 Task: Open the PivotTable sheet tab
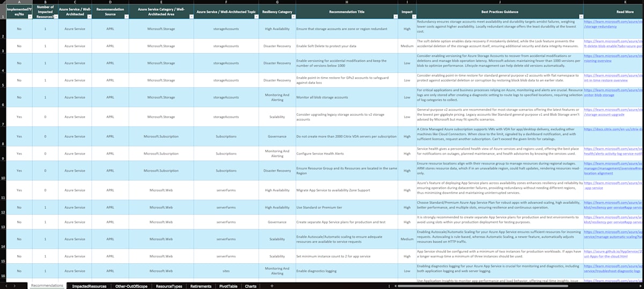[228, 286]
